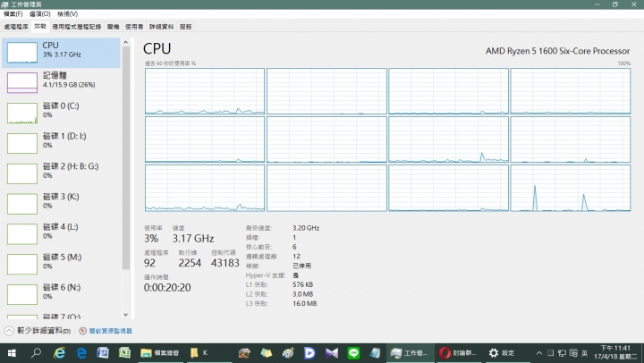The width and height of the screenshot is (644, 363).
Task: Collapse view with 較少詳細資料 button
Action: click(x=38, y=331)
